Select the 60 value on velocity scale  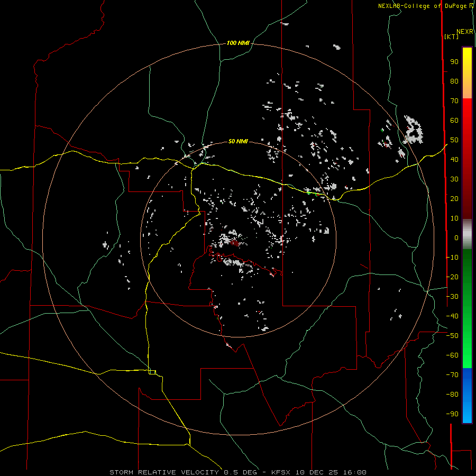click(454, 120)
